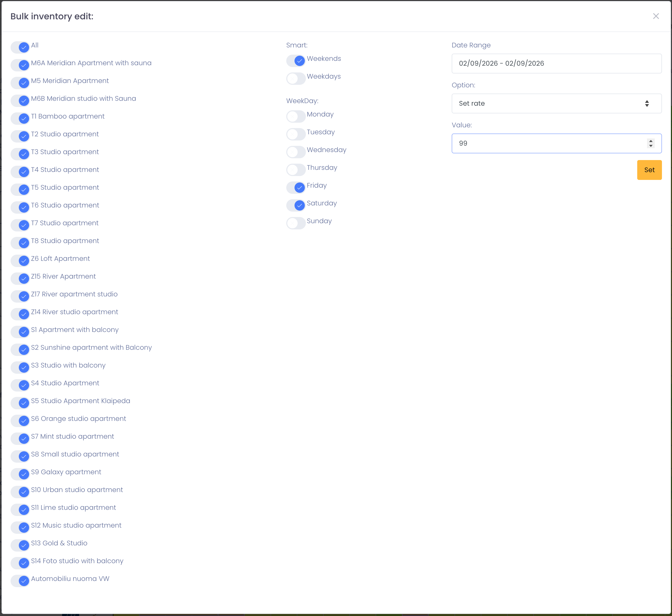
Task: Turn off the Weekends smart toggle
Action: 296,61
